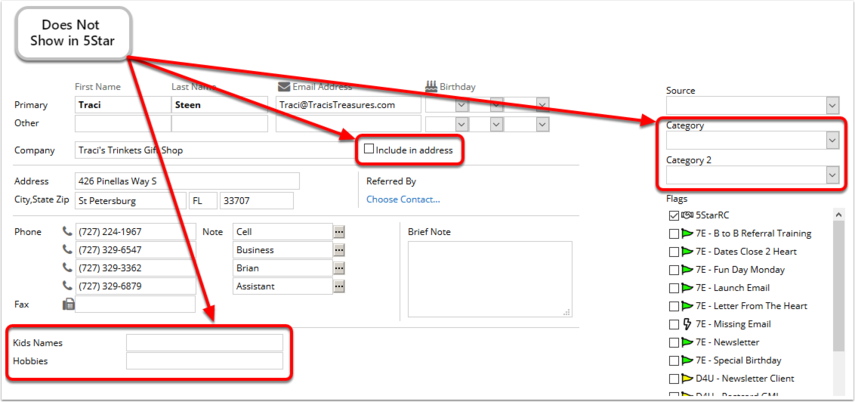855x402 pixels.
Task: Follow the Choose Contact... link
Action: [x=402, y=199]
